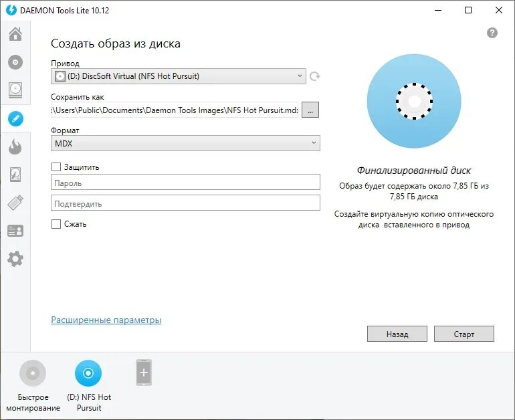This screenshot has height=420, width=515.
Task: Click the Quick Mount disc icon
Action: [33, 373]
